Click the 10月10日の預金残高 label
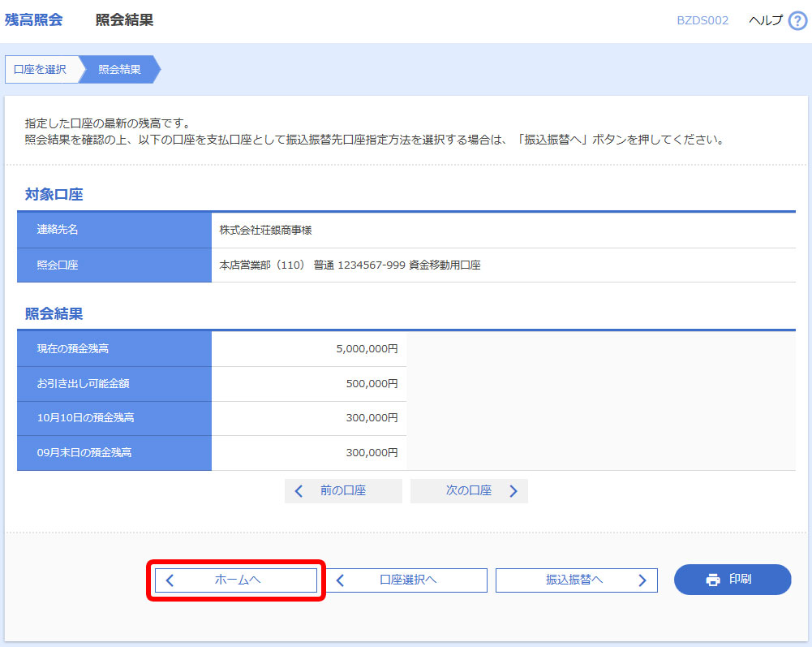Viewport: 812px width, 647px height. click(85, 418)
